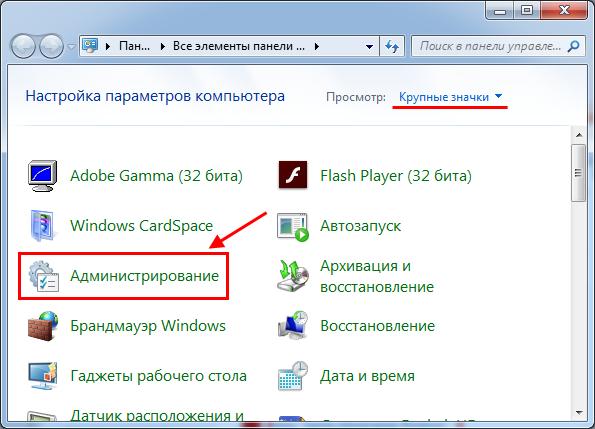Image resolution: width=595 pixels, height=429 pixels.
Task: Open the Гаджеты рабочего стола icon
Action: 42,376
